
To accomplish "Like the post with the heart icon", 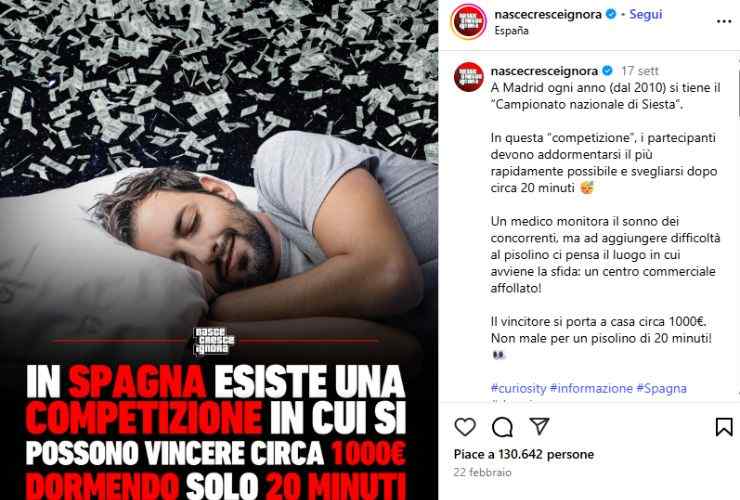I will (465, 427).
